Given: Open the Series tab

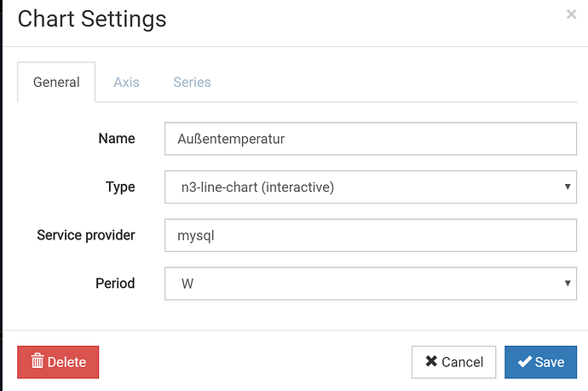Looking at the screenshot, I should 192,83.
